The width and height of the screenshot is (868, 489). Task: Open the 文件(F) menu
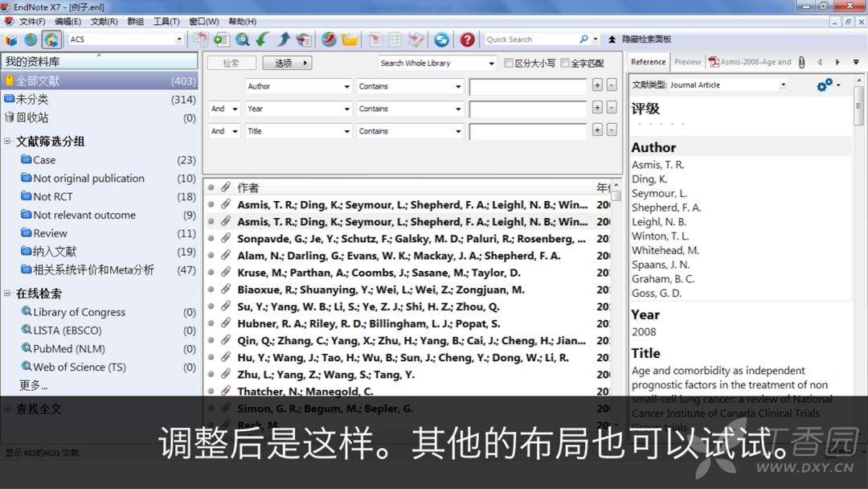(32, 22)
